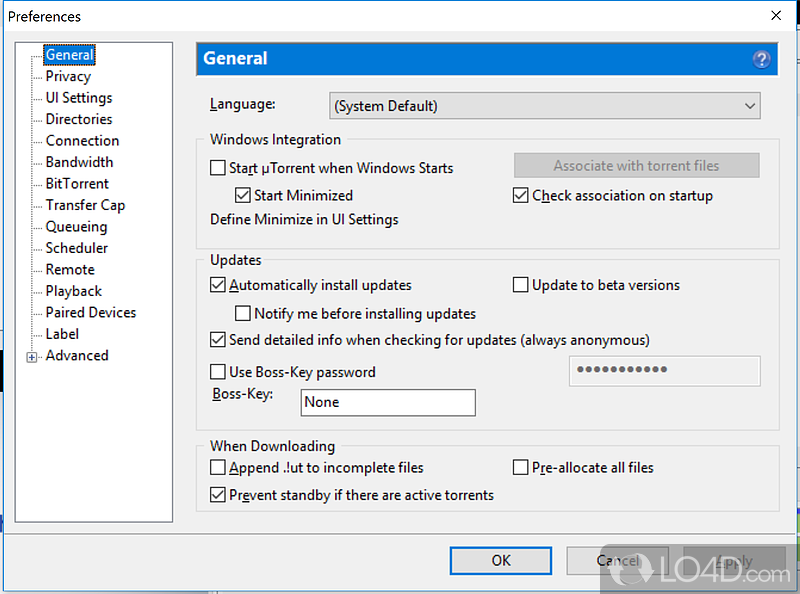Image resolution: width=800 pixels, height=594 pixels.
Task: Click the help question mark icon
Action: (x=761, y=59)
